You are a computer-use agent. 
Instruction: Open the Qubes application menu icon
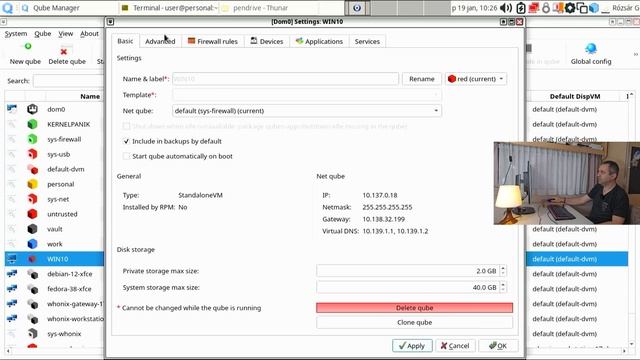7,7
